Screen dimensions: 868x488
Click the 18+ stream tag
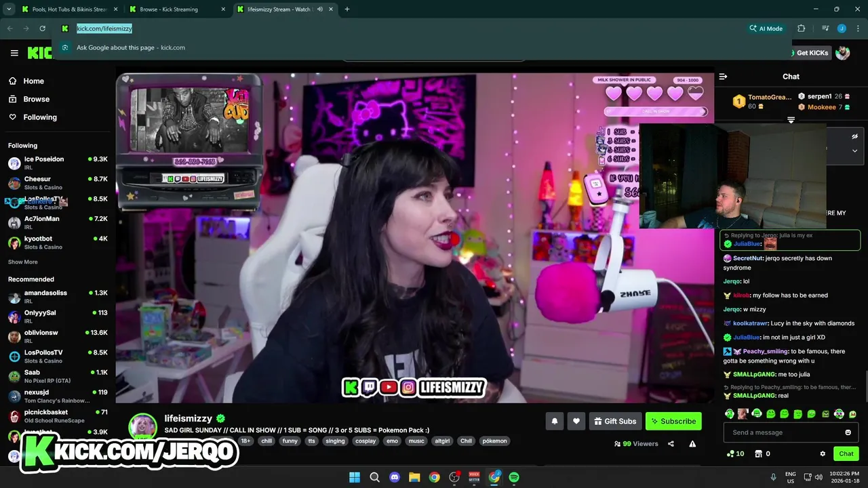point(246,441)
